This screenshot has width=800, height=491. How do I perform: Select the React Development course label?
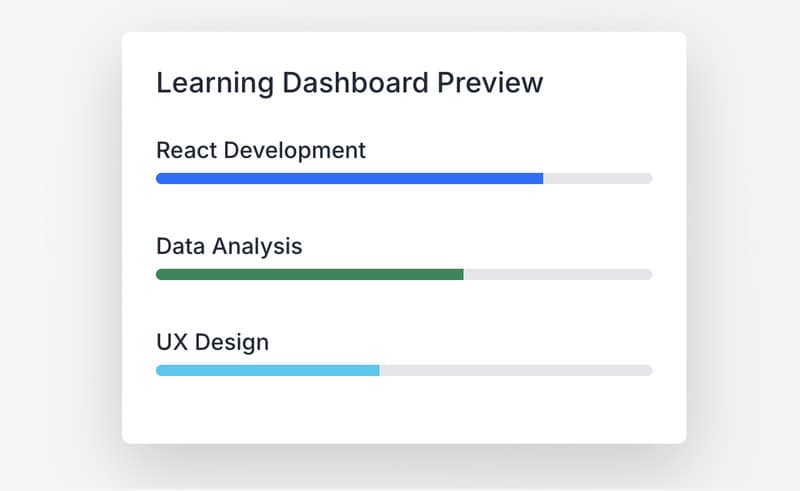tap(261, 151)
